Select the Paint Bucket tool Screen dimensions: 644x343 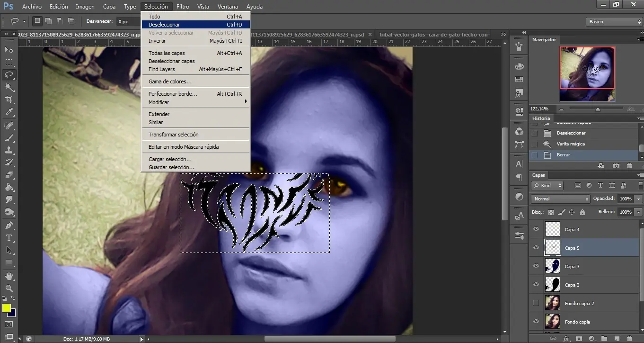click(x=9, y=187)
